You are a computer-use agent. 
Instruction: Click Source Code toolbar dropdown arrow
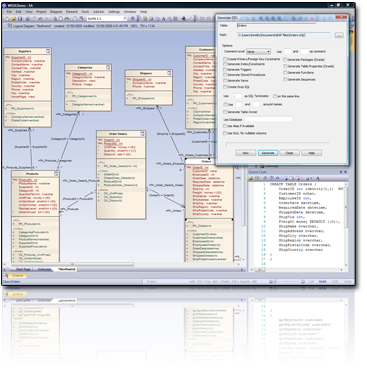click(x=311, y=179)
